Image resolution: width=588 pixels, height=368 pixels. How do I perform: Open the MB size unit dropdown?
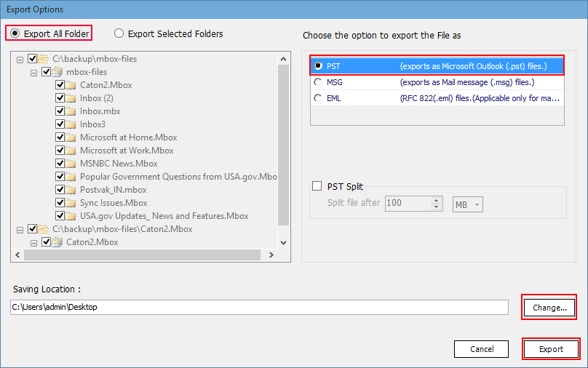(468, 204)
